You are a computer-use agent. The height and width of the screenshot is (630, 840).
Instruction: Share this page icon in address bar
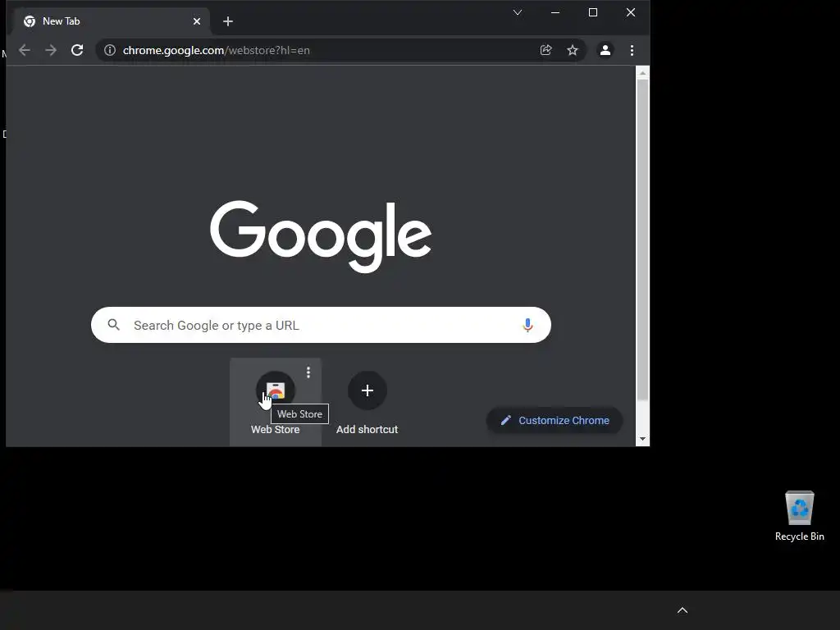(546, 50)
